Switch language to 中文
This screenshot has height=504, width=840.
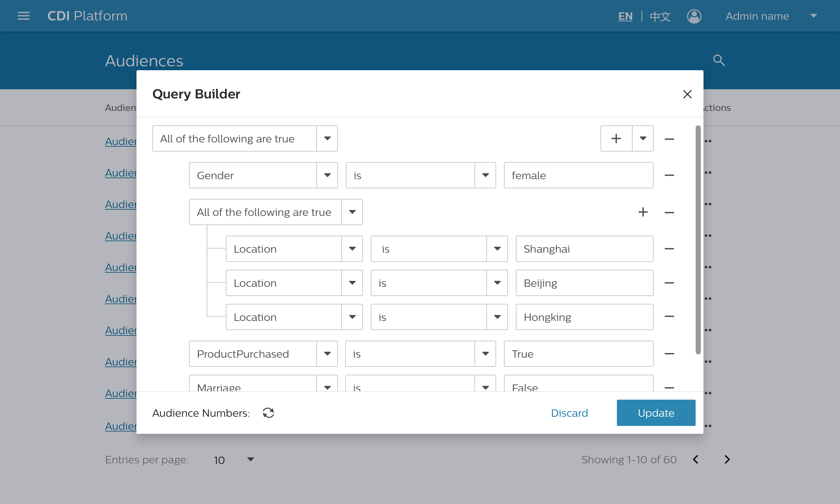pyautogui.click(x=660, y=16)
